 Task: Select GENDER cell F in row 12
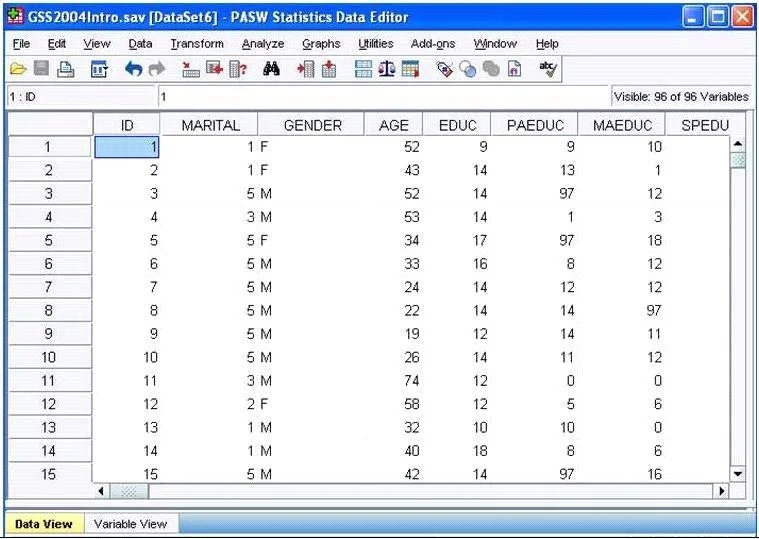[313, 404]
